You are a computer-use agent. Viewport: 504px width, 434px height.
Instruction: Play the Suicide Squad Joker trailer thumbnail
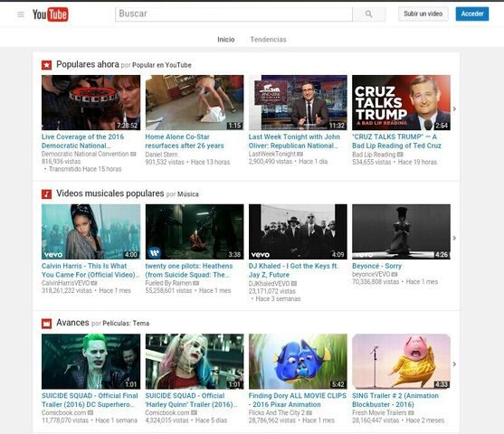(91, 362)
